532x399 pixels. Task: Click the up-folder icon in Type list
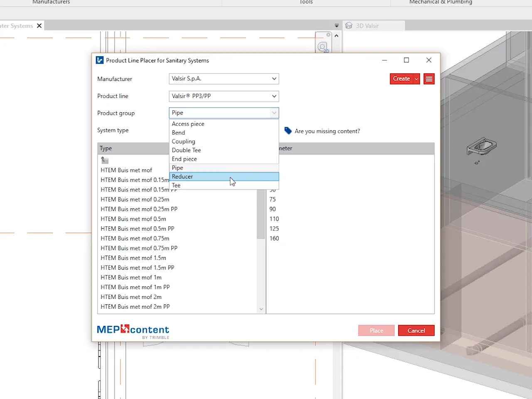click(x=105, y=160)
